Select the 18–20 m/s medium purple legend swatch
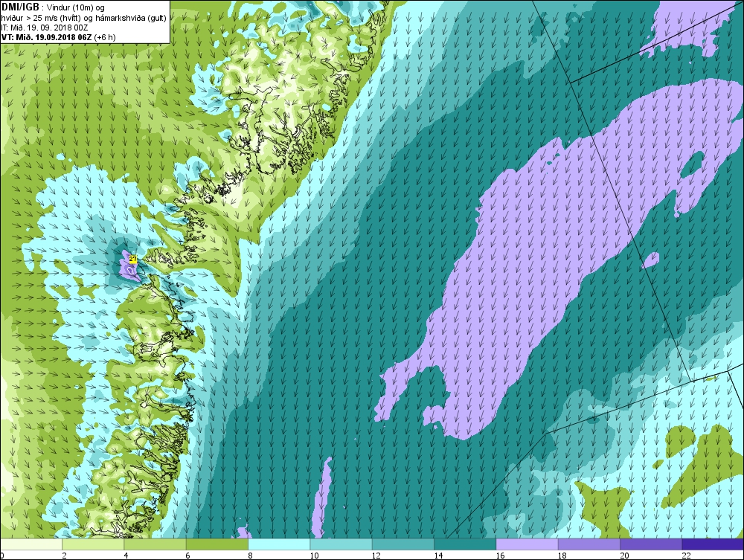Image resolution: width=744 pixels, height=560 pixels. click(589, 544)
